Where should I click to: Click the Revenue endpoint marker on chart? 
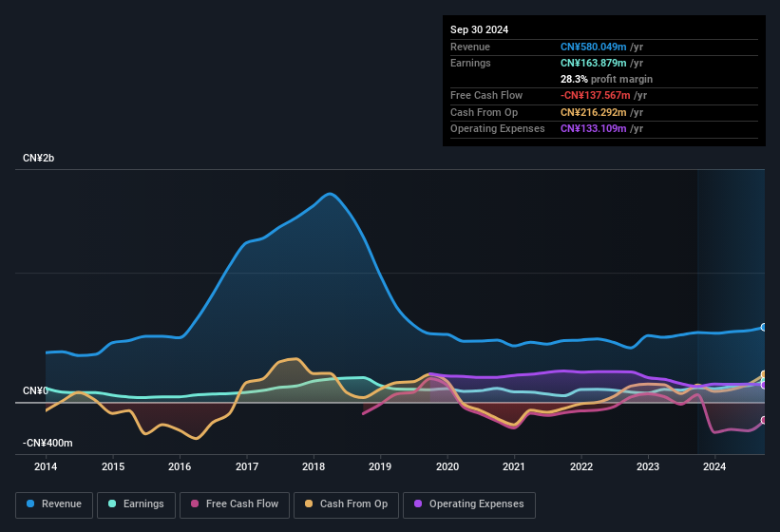pos(764,327)
